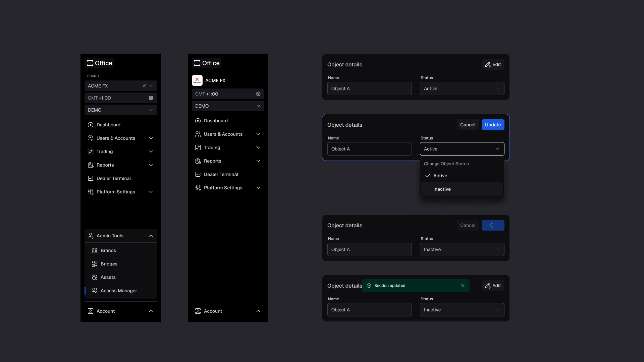
Task: Open DEMO dropdown in left sidebar
Action: pyautogui.click(x=121, y=110)
